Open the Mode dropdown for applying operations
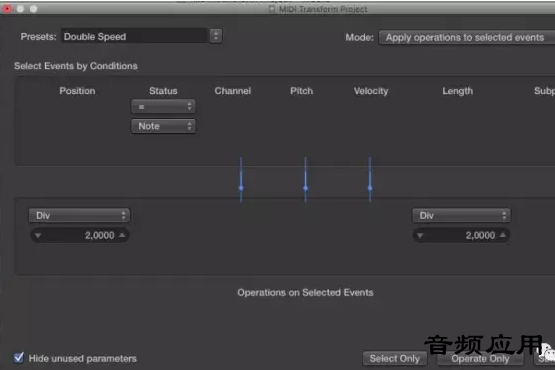 467,38
